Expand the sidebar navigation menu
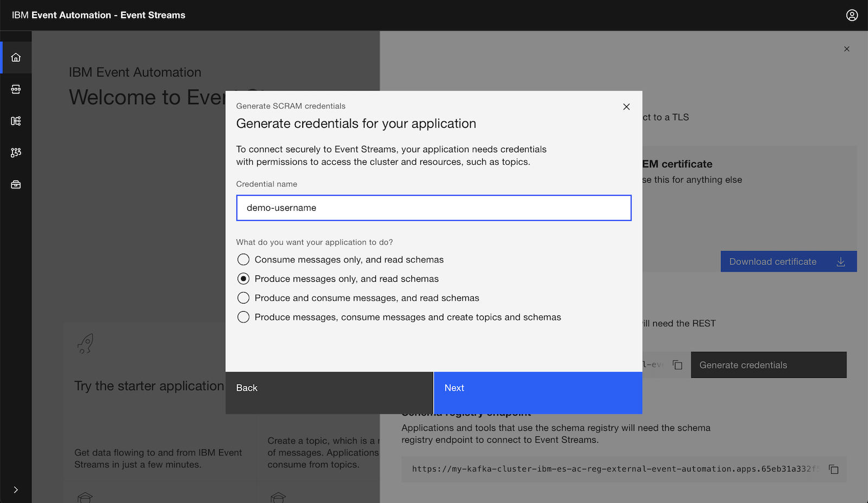Screen dimensions: 868x503 click(x=16, y=489)
